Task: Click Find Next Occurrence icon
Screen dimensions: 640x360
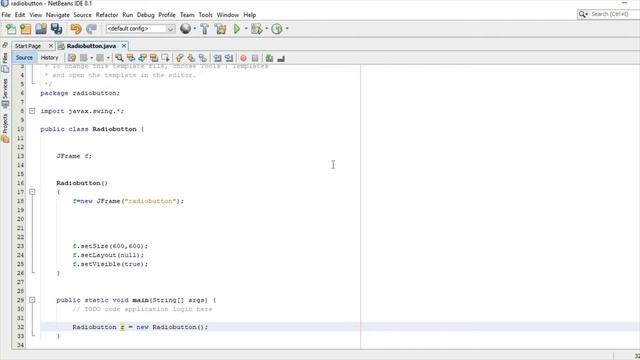Action: point(142,58)
